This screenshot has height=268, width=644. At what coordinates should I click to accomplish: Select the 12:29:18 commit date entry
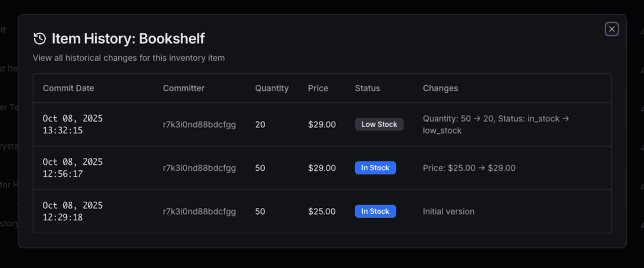(73, 211)
